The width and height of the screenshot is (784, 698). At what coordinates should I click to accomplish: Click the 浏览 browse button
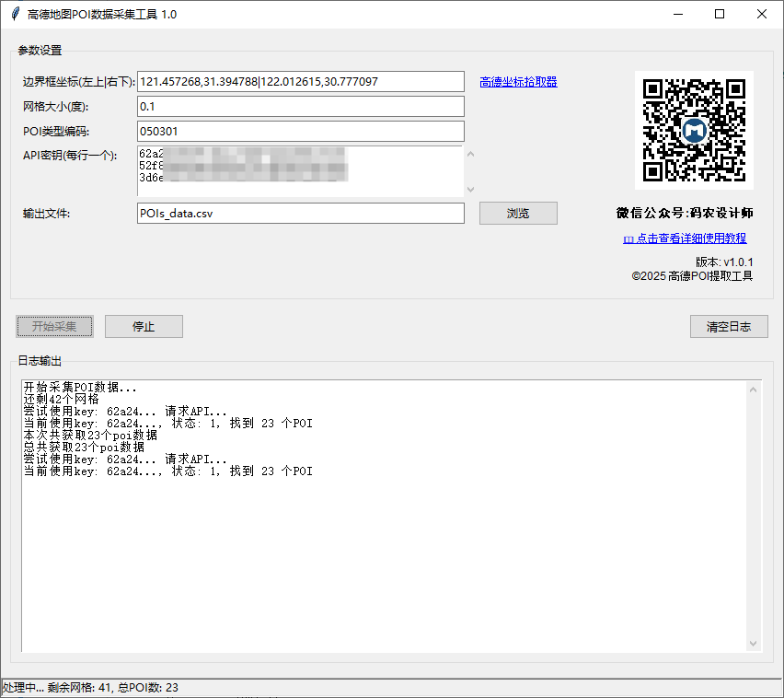coord(518,214)
